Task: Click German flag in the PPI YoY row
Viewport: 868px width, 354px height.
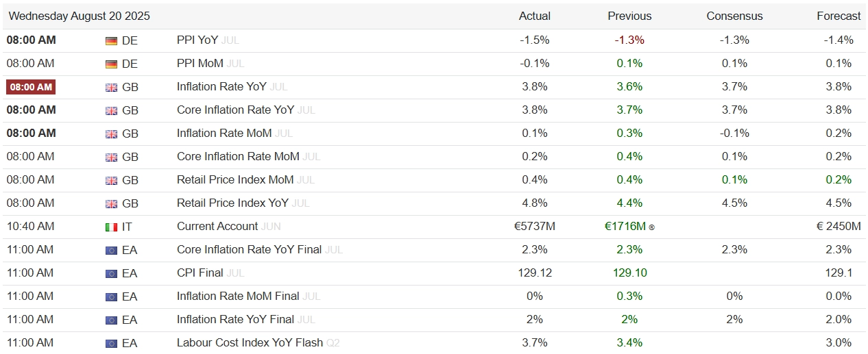Action: pos(111,40)
